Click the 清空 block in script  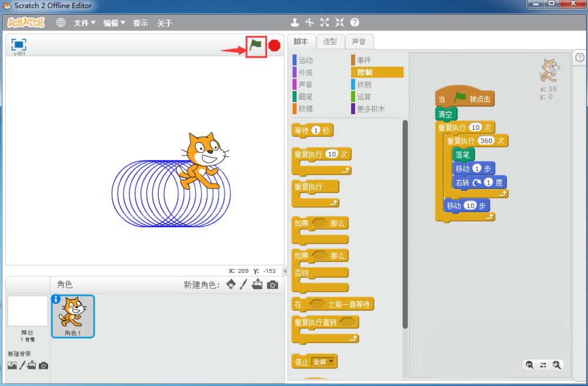tap(446, 114)
